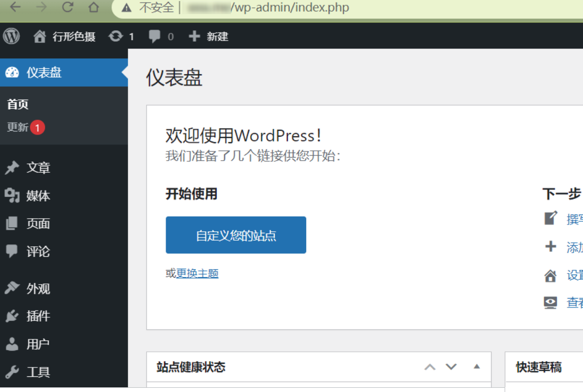
Task: Click the 更换主题 link
Action: 197,274
